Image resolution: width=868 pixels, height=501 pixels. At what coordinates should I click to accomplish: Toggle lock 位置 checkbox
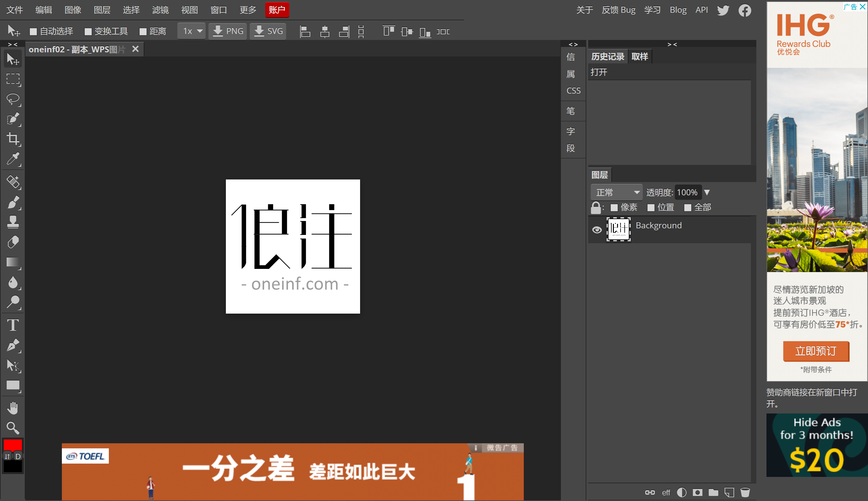click(x=651, y=207)
